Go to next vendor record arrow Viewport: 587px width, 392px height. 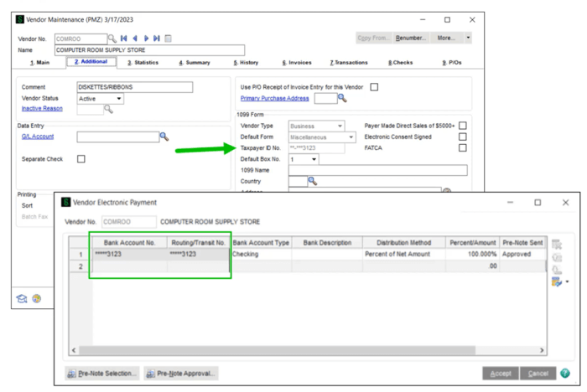pos(146,39)
